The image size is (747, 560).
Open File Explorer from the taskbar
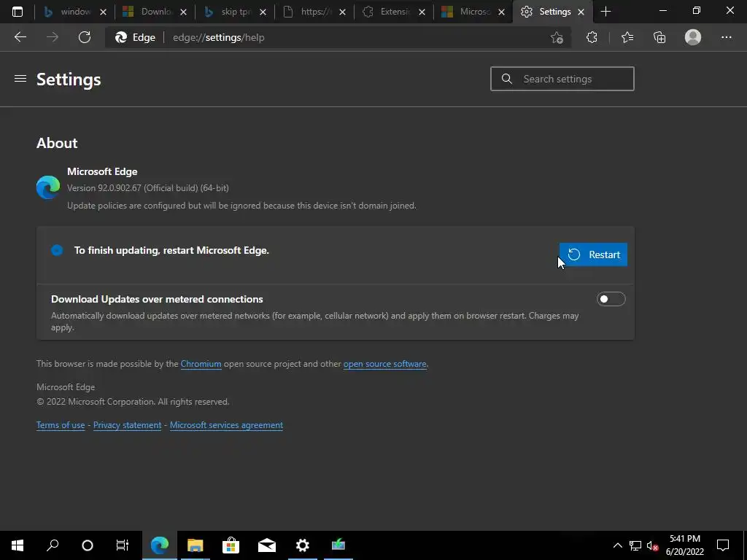click(x=195, y=545)
